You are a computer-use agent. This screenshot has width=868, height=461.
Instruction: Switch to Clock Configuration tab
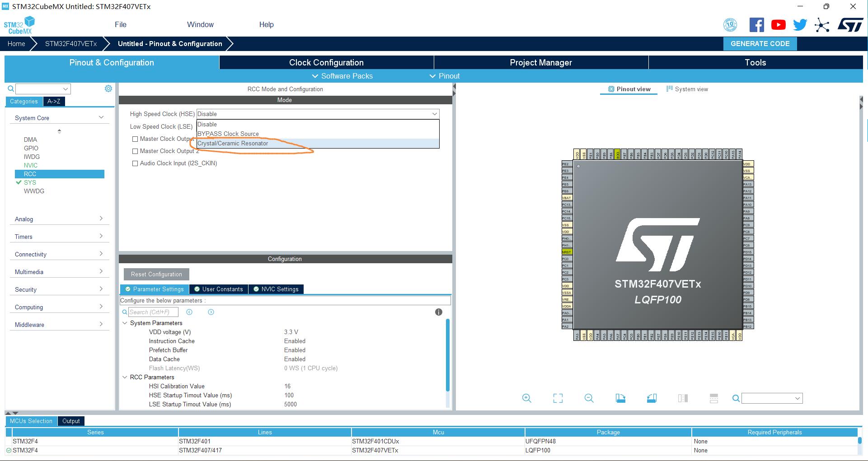click(x=326, y=62)
